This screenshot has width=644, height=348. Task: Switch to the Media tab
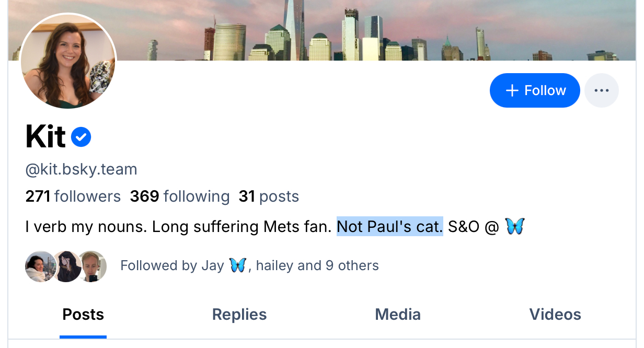click(398, 315)
